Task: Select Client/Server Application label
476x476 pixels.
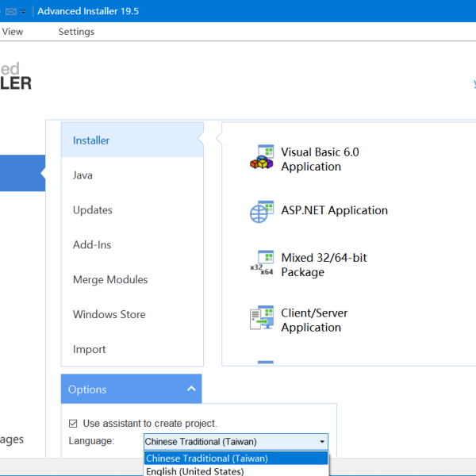Action: click(314, 320)
